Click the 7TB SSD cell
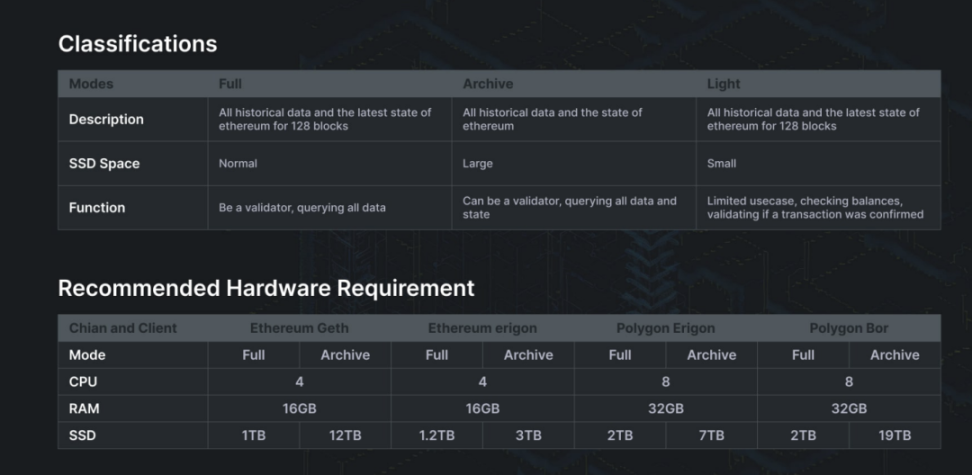 coord(712,435)
